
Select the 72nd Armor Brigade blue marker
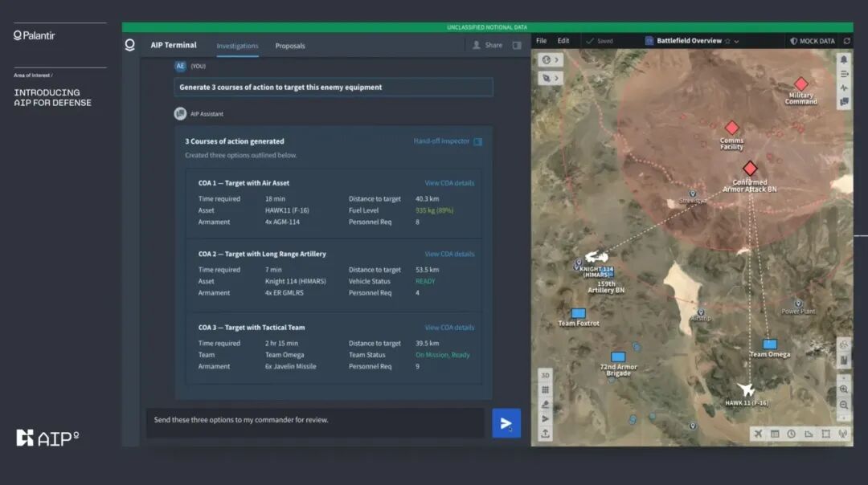[x=618, y=357]
